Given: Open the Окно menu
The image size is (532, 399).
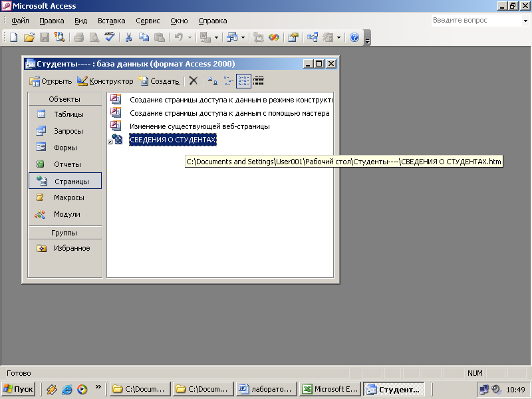Looking at the screenshot, I should point(179,21).
